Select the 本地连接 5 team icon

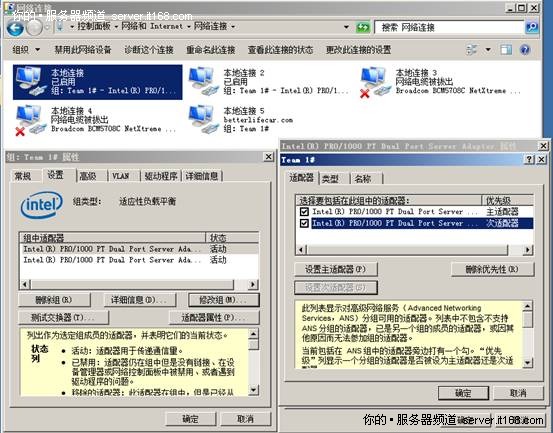(203, 119)
